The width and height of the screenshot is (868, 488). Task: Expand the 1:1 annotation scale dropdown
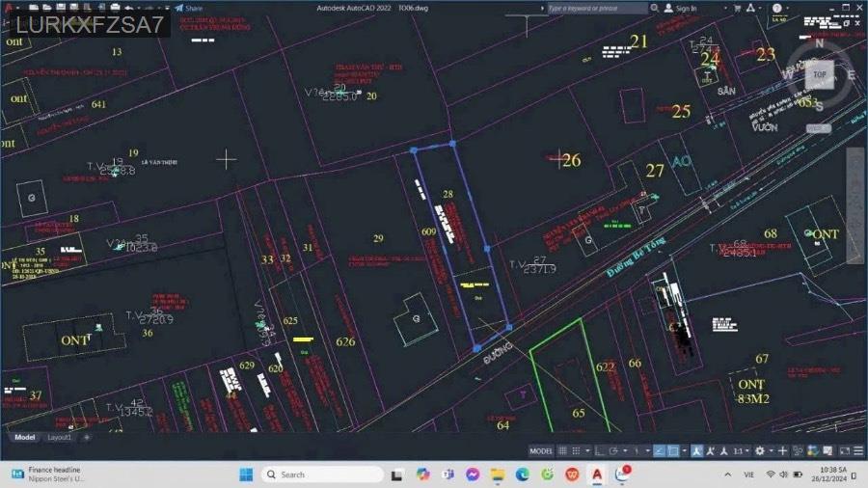741,451
